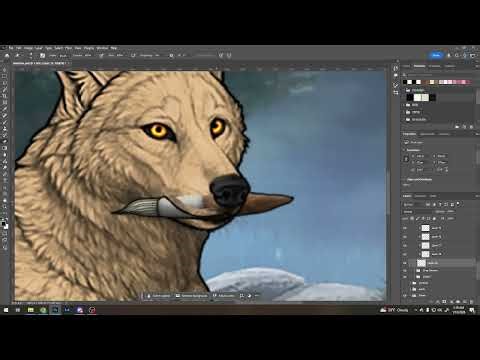
Task: Select the Gradient tool
Action: click(x=5, y=148)
